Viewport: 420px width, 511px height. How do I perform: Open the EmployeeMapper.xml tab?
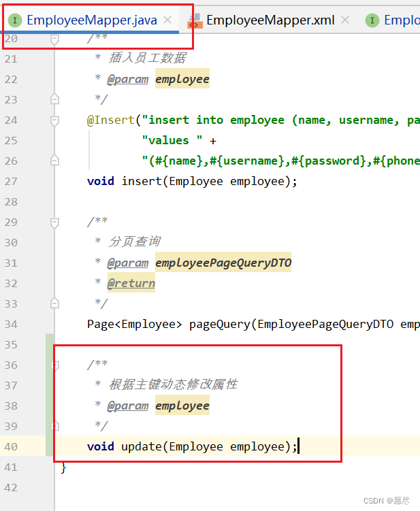coord(270,20)
